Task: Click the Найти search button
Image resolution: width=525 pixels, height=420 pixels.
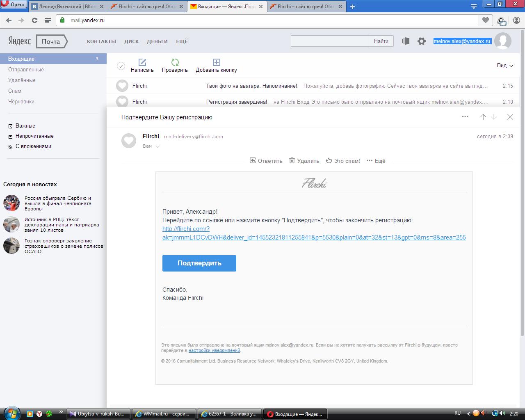Action: [x=381, y=41]
